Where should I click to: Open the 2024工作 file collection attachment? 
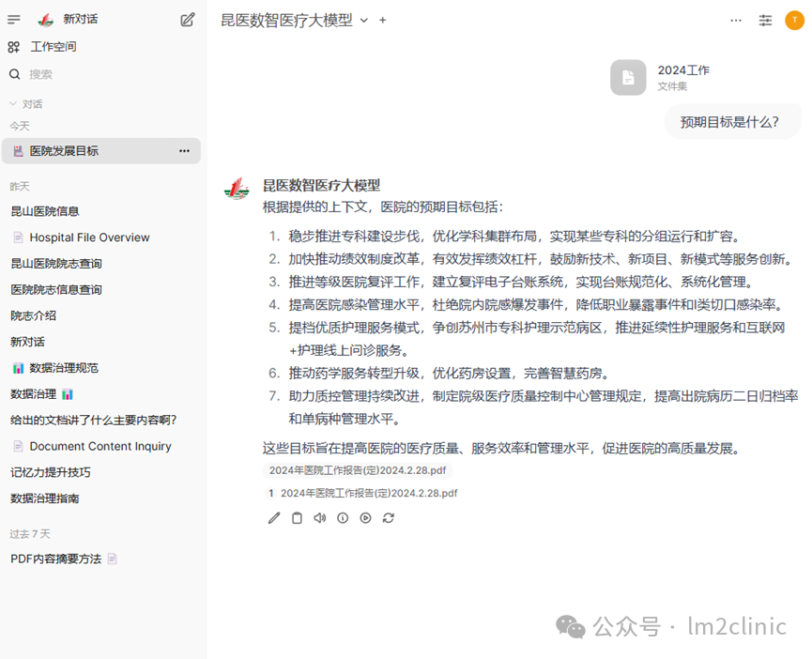pos(660,78)
